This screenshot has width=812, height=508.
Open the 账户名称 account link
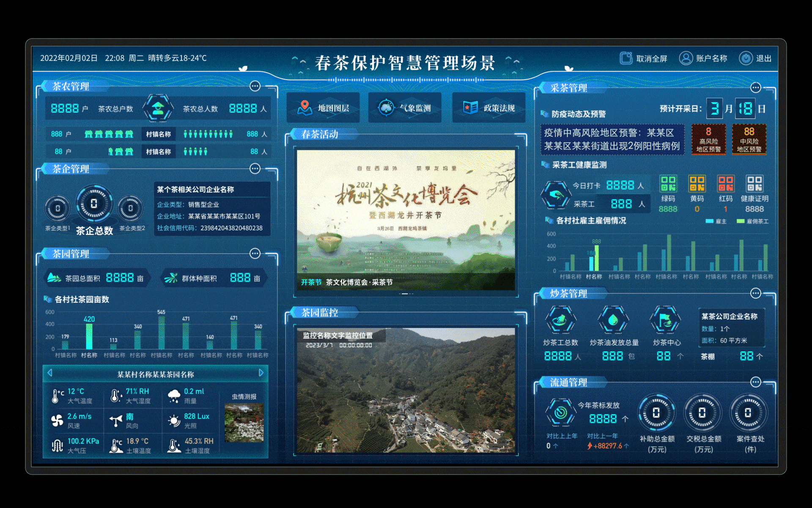pyautogui.click(x=703, y=58)
